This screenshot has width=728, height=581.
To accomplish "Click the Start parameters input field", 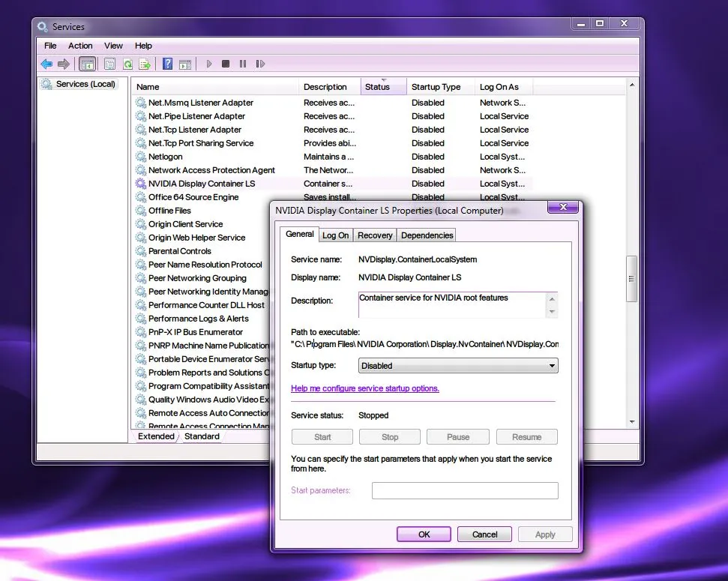I will (x=465, y=490).
